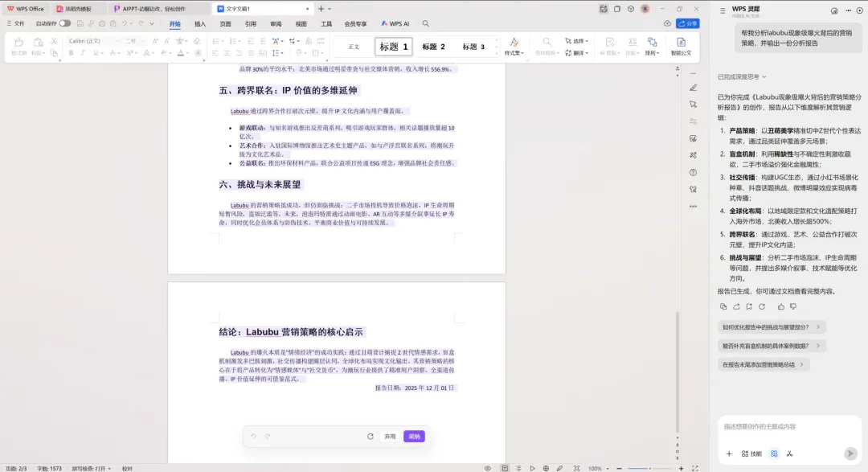Click the selection cursor icon in right sidebar
868x472 pixels.
[x=693, y=105]
